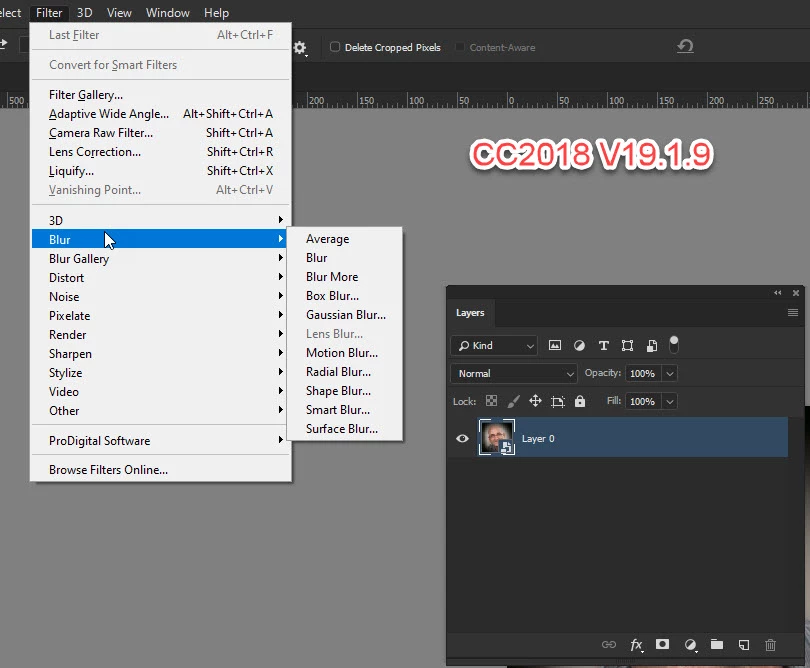Viewport: 810px width, 668px height.
Task: Open the 3D menu in menu bar
Action: [84, 12]
